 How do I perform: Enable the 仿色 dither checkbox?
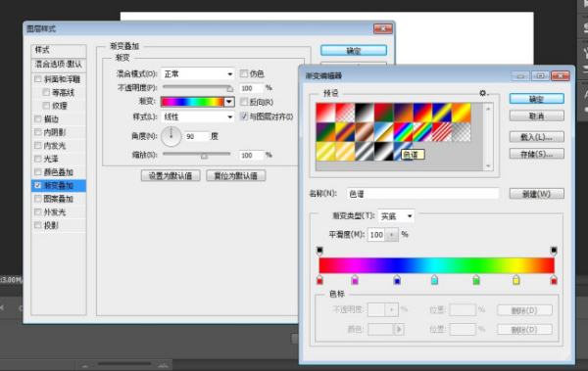[244, 73]
